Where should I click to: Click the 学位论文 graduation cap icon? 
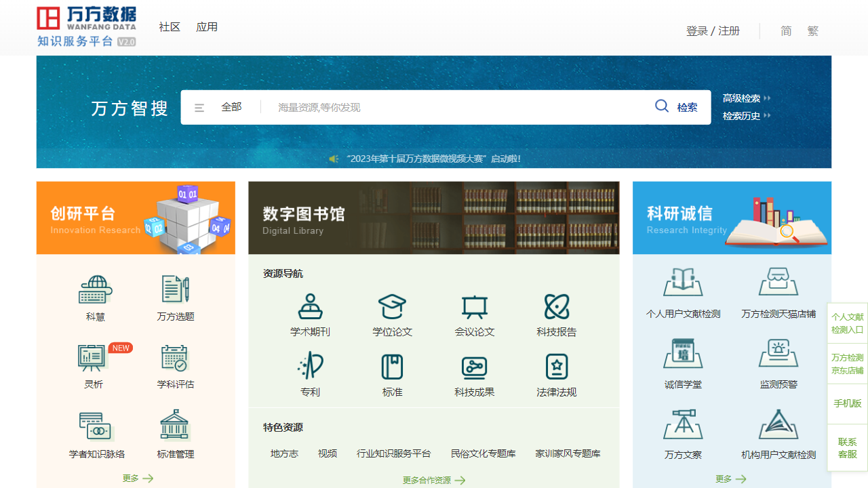click(x=392, y=307)
